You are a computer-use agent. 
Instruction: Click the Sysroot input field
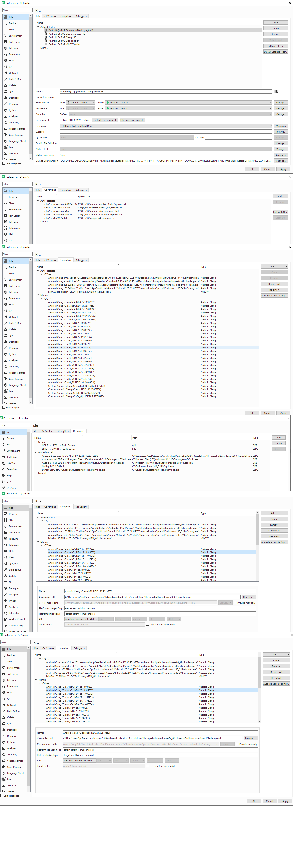click(x=166, y=132)
